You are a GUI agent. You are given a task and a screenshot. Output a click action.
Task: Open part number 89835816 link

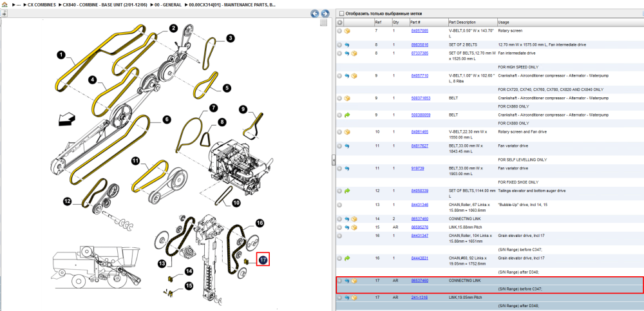(420, 44)
